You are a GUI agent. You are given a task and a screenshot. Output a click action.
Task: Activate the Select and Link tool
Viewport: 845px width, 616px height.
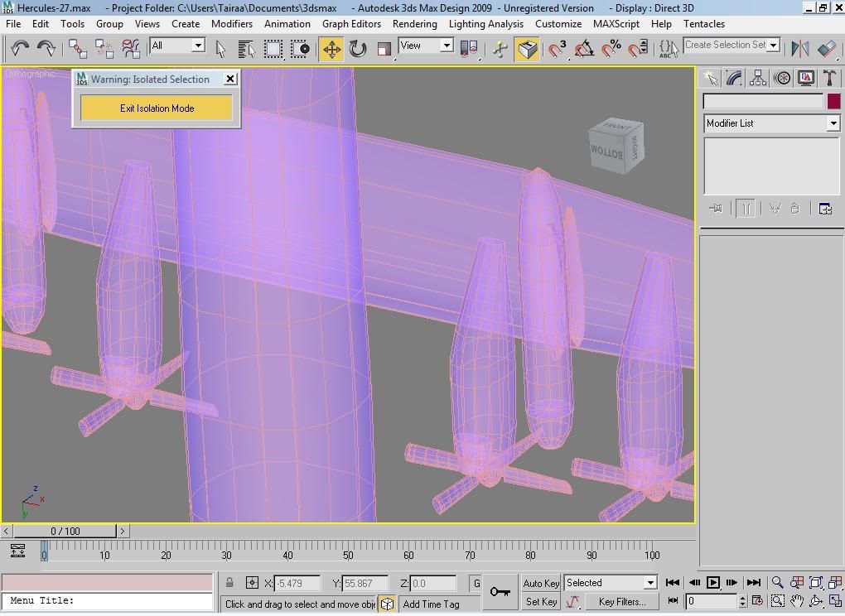(78, 49)
